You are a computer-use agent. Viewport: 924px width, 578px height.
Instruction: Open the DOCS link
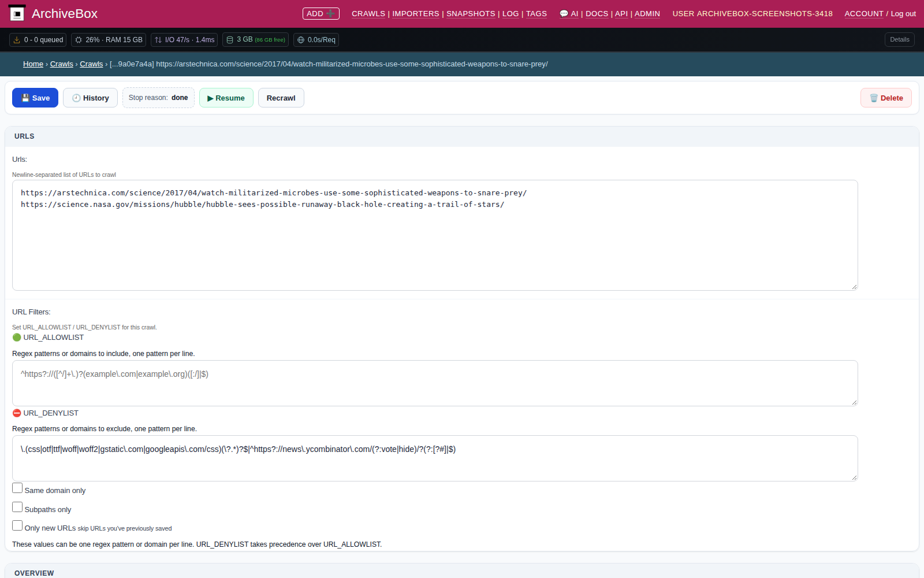pos(597,13)
